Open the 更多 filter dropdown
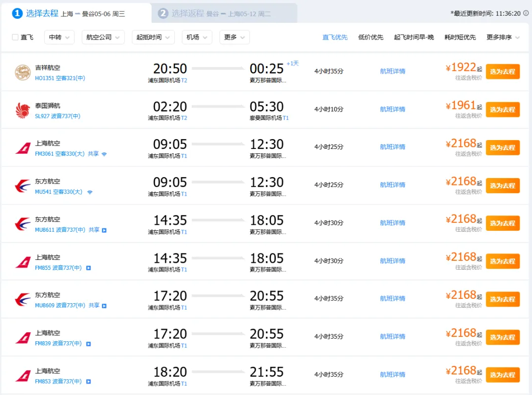The height and width of the screenshot is (395, 532). click(234, 37)
